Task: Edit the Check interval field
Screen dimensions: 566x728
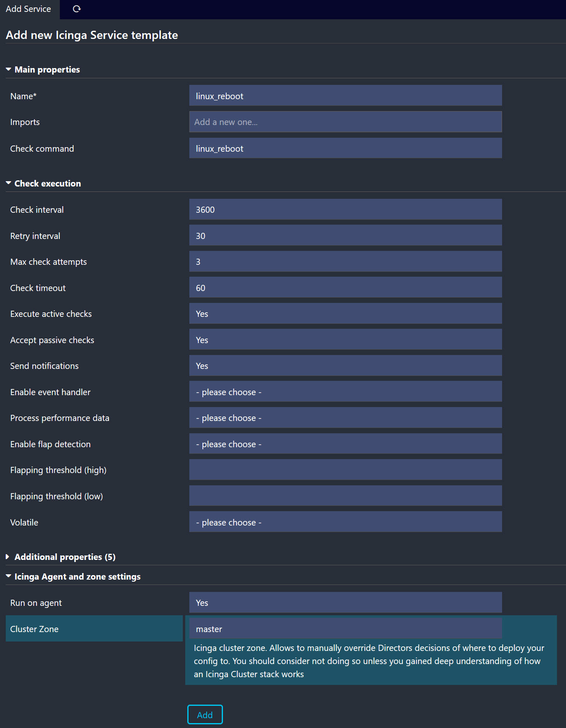Action: click(x=345, y=210)
